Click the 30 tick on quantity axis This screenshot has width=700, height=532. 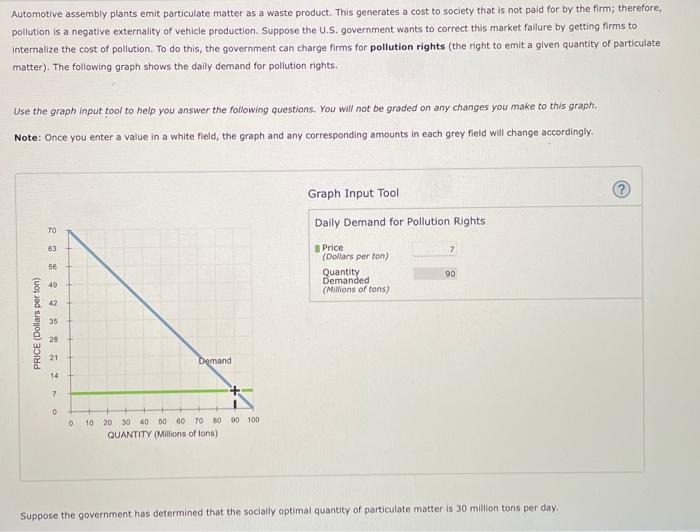126,422
